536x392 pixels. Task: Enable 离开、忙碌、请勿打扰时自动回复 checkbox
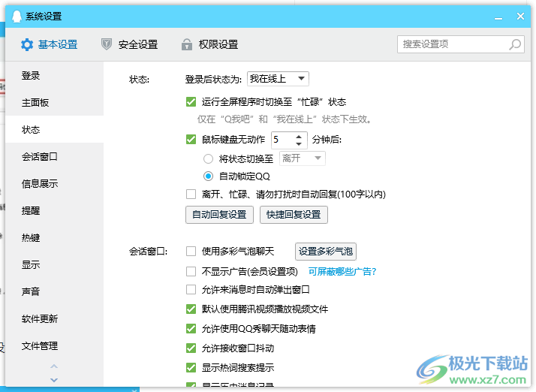tap(191, 194)
